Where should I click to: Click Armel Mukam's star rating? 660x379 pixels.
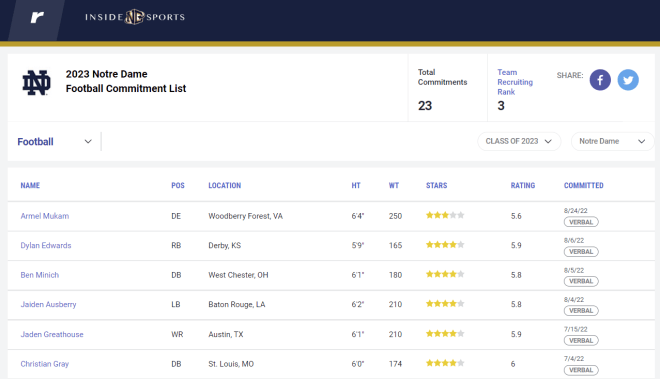(445, 216)
